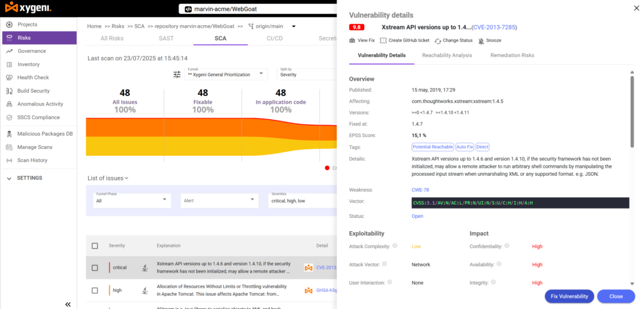Open the Funnel prioritization dropdown
Screen dimensions: 644x309
coord(226,74)
